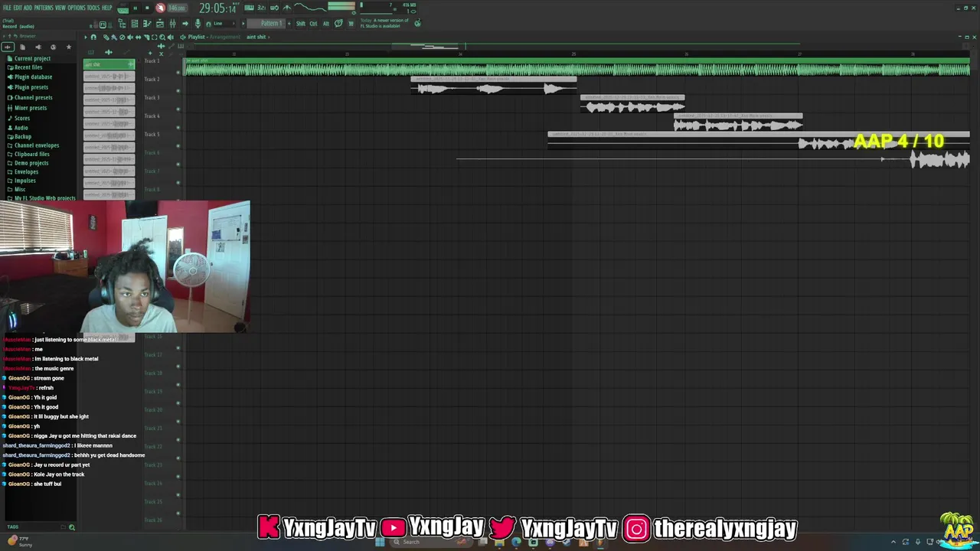Click the Ctrl button
980x551 pixels.
[x=313, y=24]
